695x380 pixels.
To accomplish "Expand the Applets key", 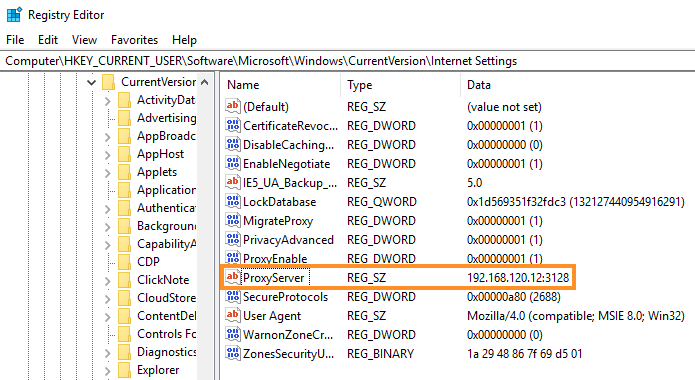I will tap(108, 173).
